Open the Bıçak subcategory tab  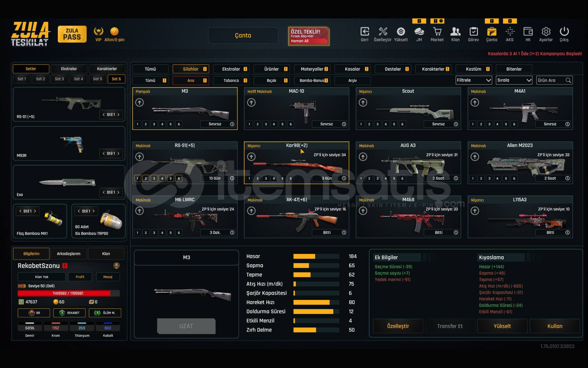[x=272, y=80]
